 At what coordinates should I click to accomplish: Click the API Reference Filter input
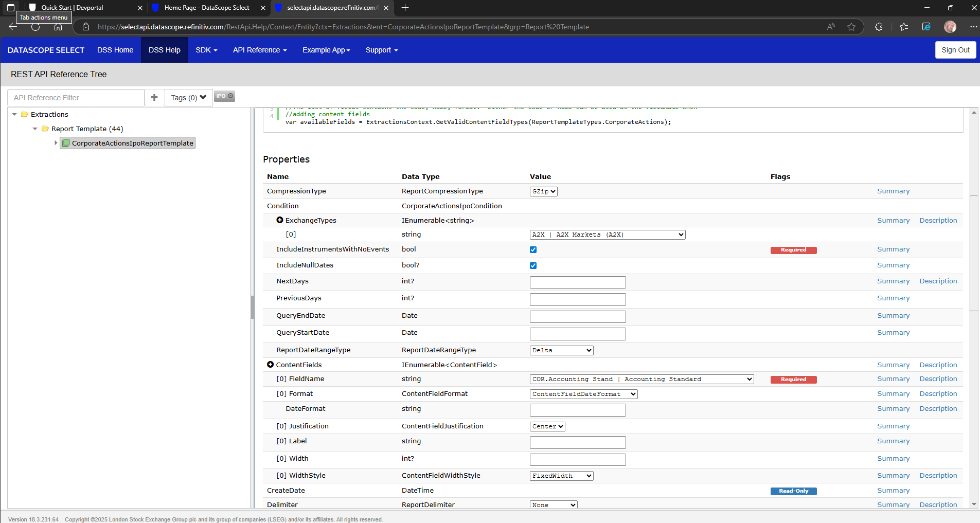[76, 97]
